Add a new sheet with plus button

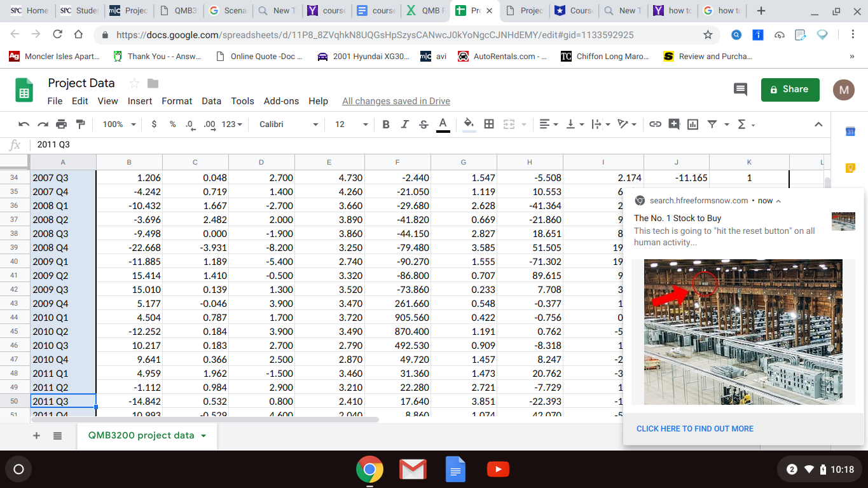[x=36, y=436]
